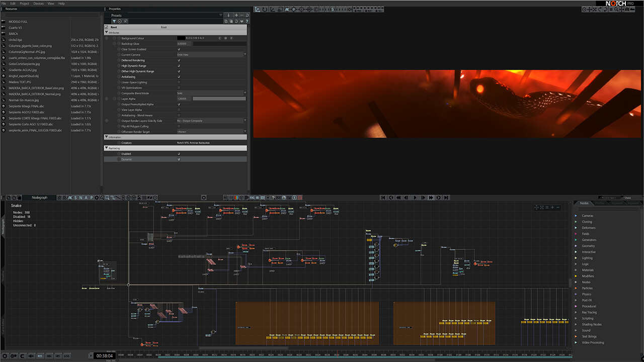Image resolution: width=644 pixels, height=362 pixels.
Task: Enable Linear-Space Lighting checkbox
Action: point(179,82)
